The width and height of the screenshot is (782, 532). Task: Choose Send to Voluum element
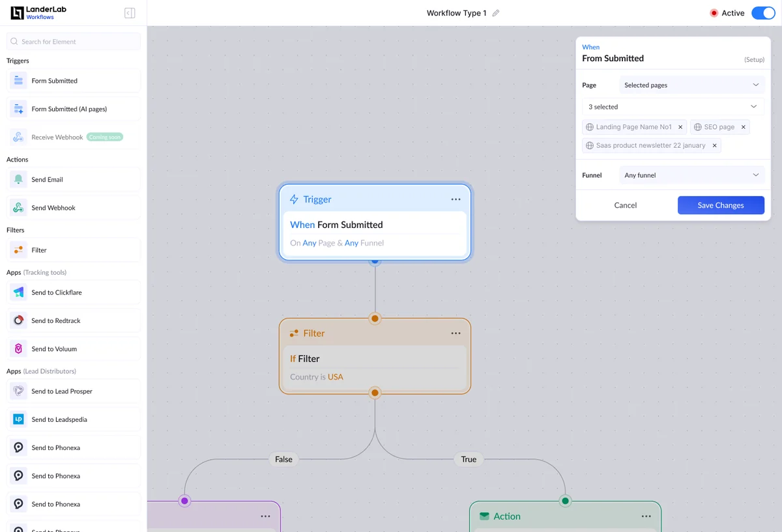[x=74, y=349]
